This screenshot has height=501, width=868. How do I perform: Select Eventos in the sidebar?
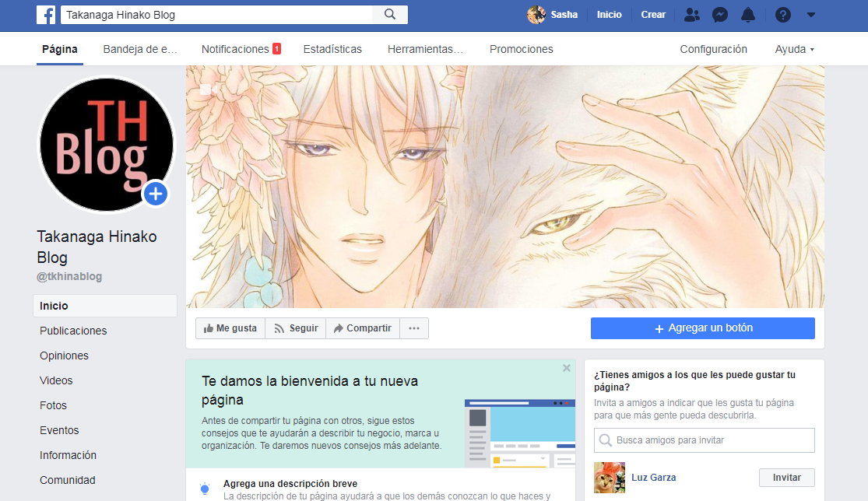tap(59, 430)
